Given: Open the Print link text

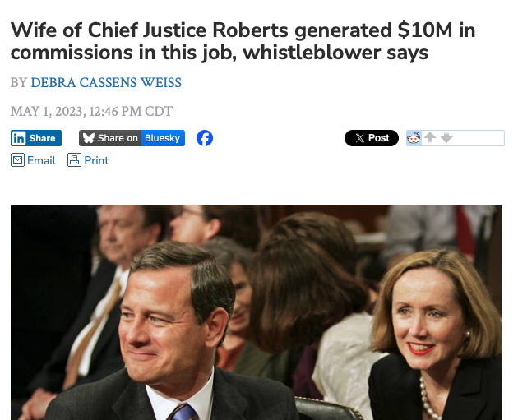Looking at the screenshot, I should coord(96,160).
